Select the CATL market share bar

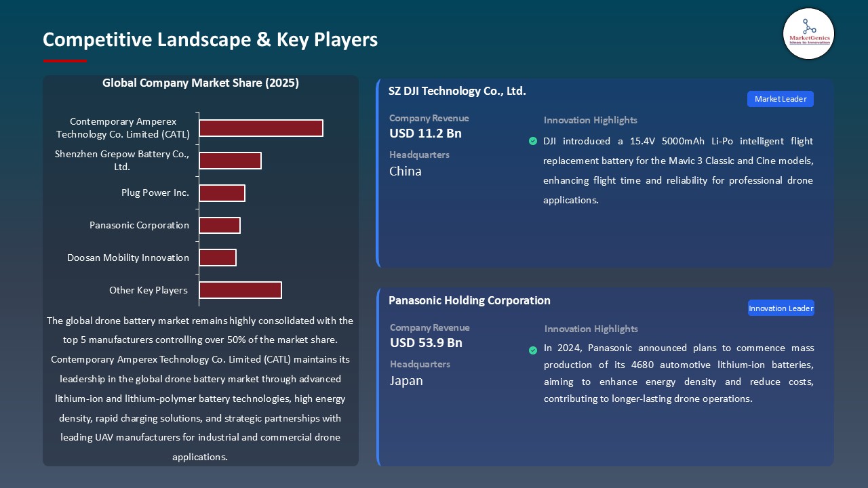(260, 128)
